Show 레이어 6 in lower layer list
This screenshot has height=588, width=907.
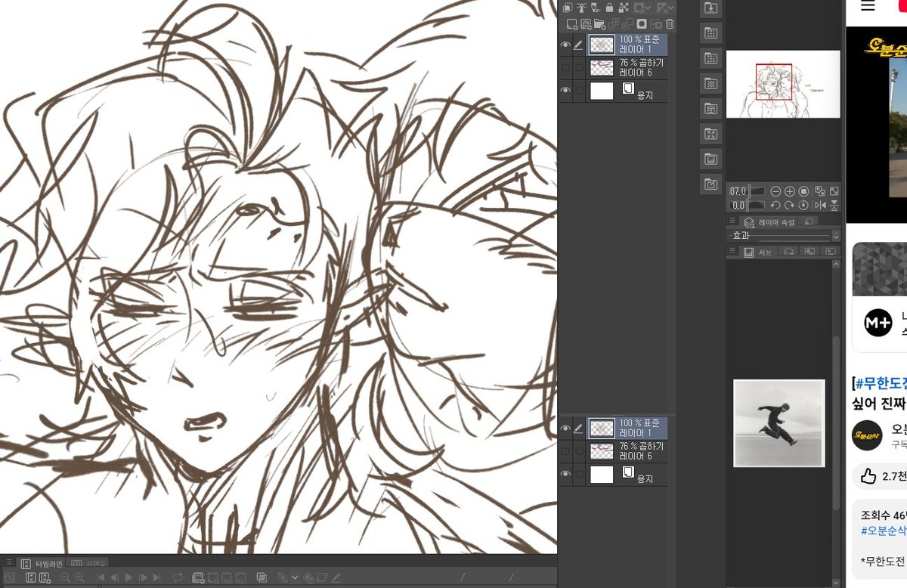(565, 450)
